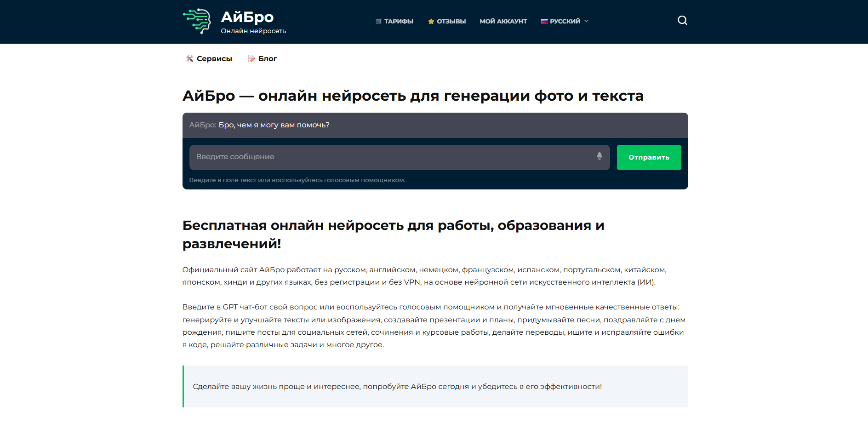Image resolution: width=868 pixels, height=429 pixels.
Task: Click the tariff icon beside Тарифы
Action: 378,22
